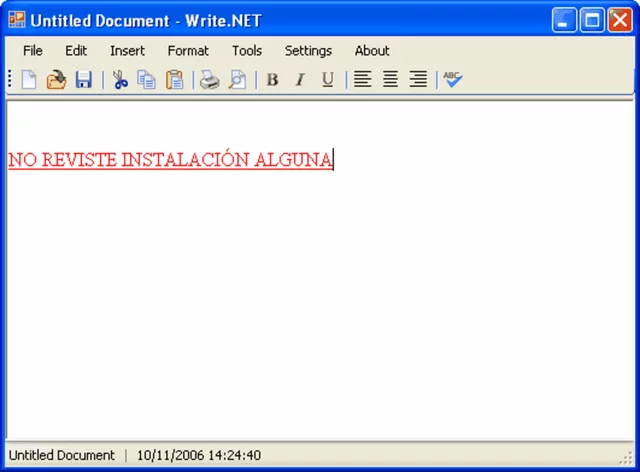Open the About menu
The image size is (640, 472).
click(372, 51)
